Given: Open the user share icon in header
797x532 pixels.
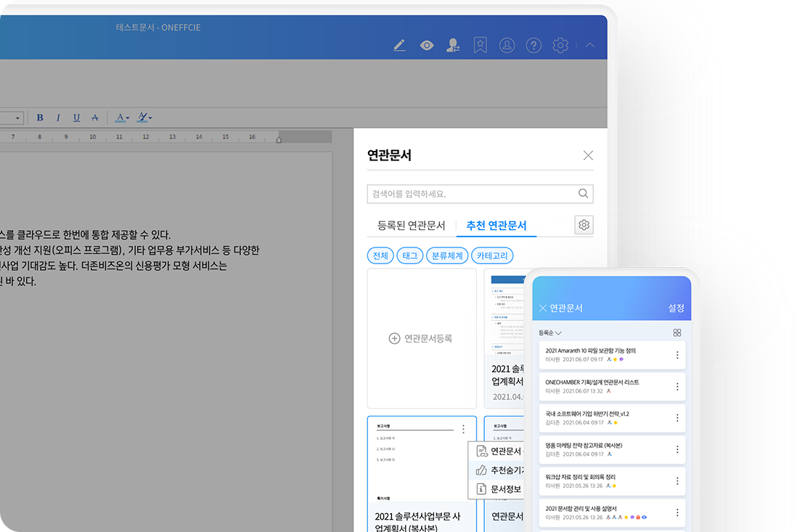Looking at the screenshot, I should click(453, 46).
